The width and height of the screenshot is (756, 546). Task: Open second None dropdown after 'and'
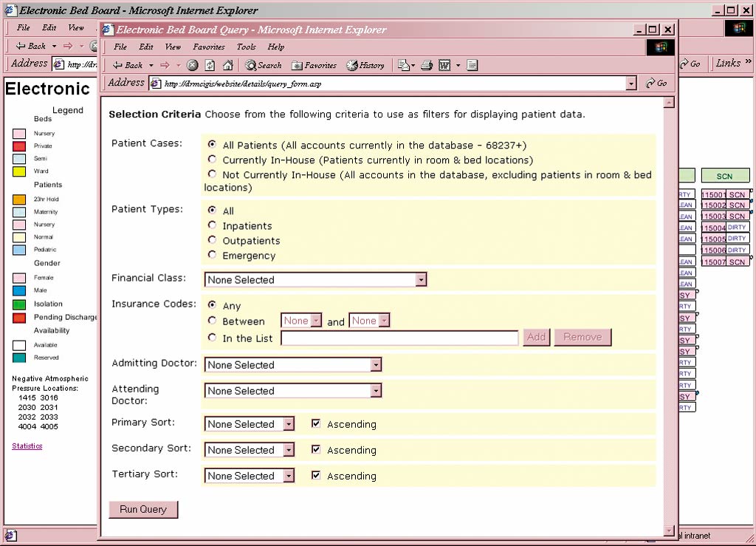pos(369,320)
